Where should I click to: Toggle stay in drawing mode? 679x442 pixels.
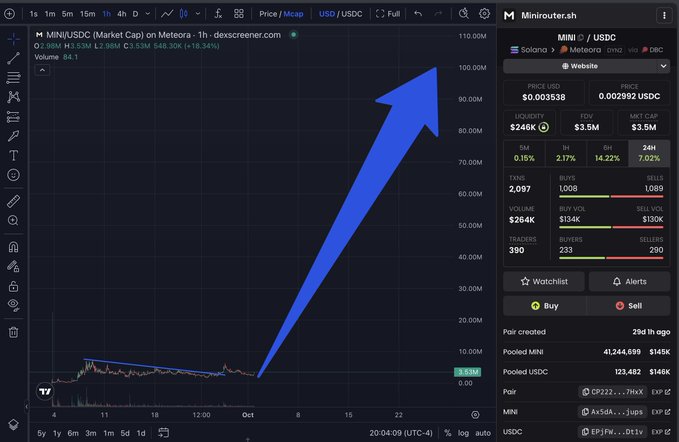[13, 267]
